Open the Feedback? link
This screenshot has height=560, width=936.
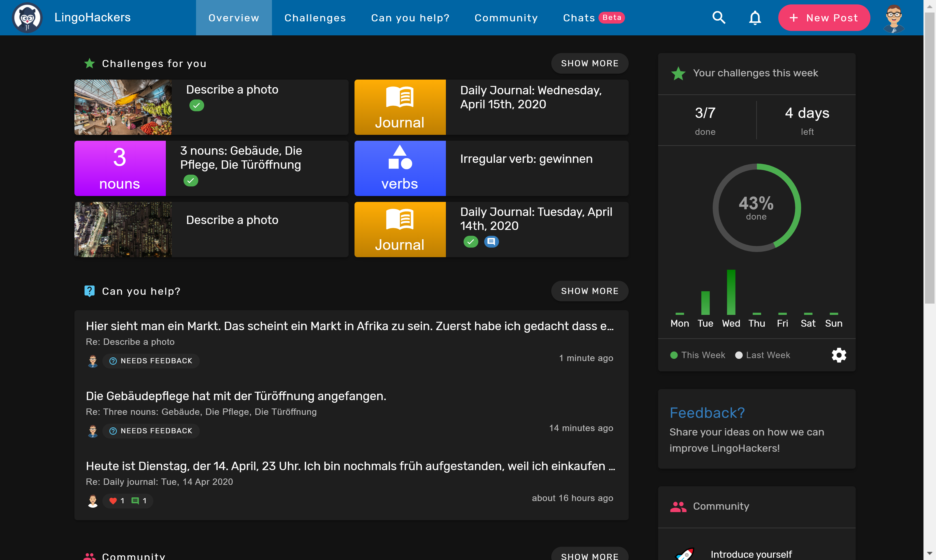707,412
